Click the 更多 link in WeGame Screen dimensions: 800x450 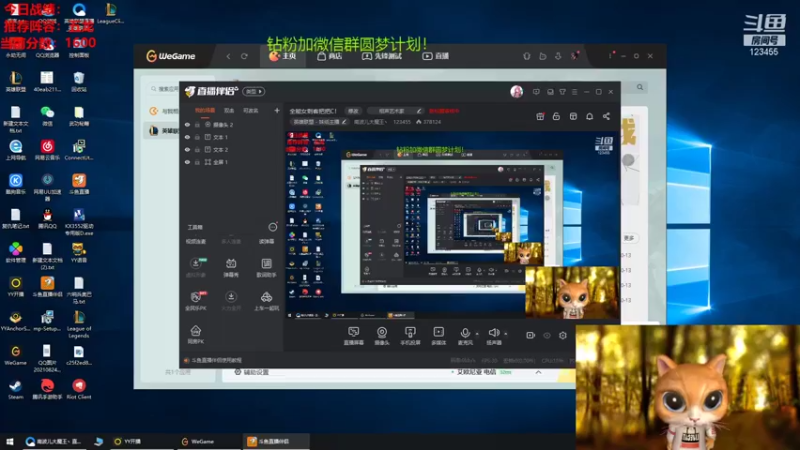click(629, 238)
